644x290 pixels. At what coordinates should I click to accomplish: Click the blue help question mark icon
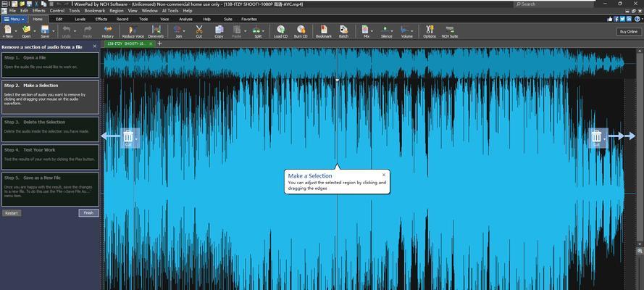(x=637, y=19)
